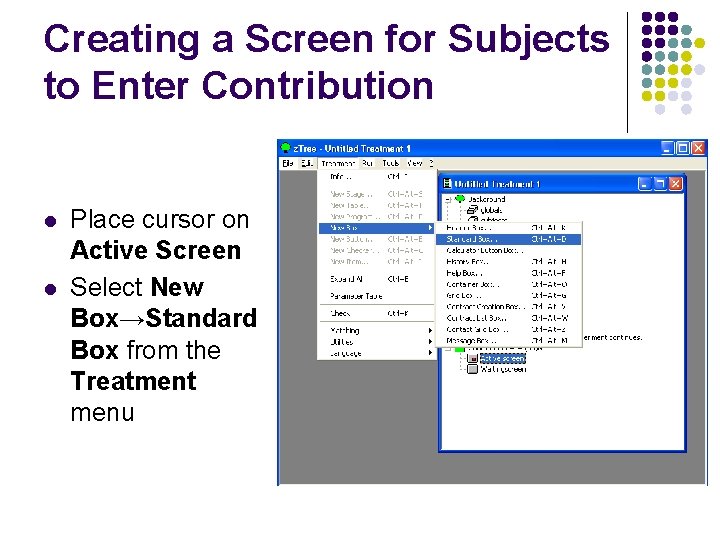The image size is (720, 540).
Task: Choose Help Box from the submenu
Action: tap(508, 273)
